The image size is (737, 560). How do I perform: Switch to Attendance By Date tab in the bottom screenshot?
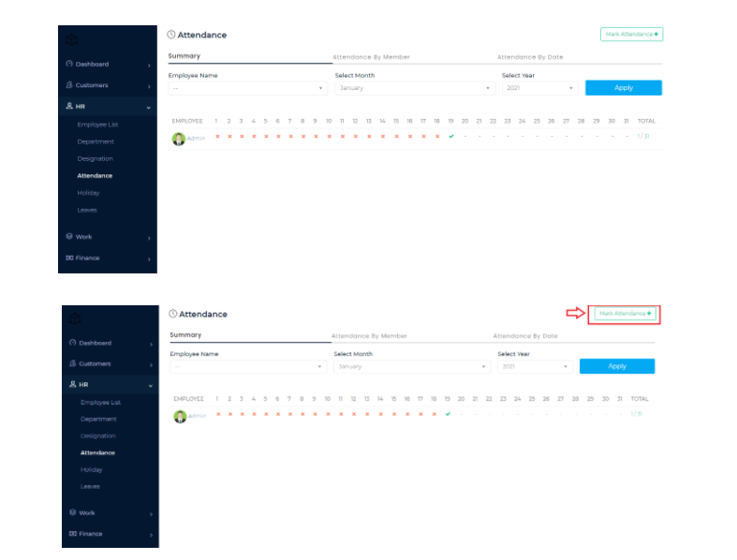pos(524,335)
